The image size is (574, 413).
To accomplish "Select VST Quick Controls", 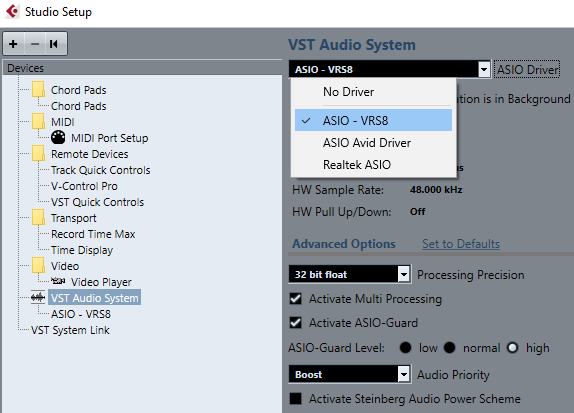I will click(x=97, y=202).
